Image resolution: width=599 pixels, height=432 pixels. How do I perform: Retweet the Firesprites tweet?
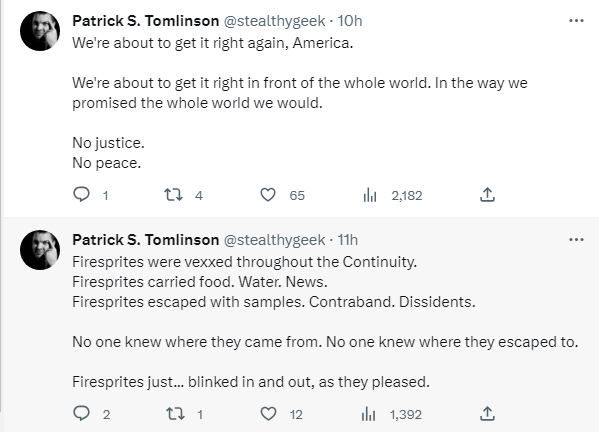175,414
